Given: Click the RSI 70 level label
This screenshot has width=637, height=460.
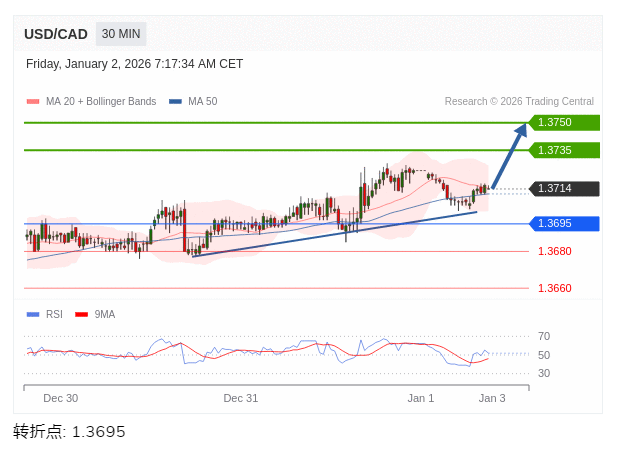Looking at the screenshot, I should coord(543,336).
